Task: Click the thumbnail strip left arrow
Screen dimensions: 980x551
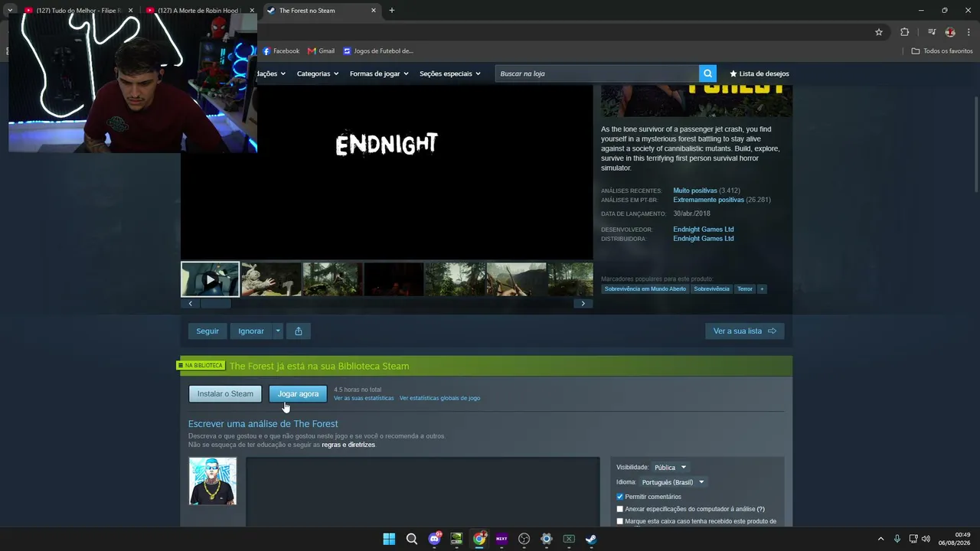Action: click(190, 304)
